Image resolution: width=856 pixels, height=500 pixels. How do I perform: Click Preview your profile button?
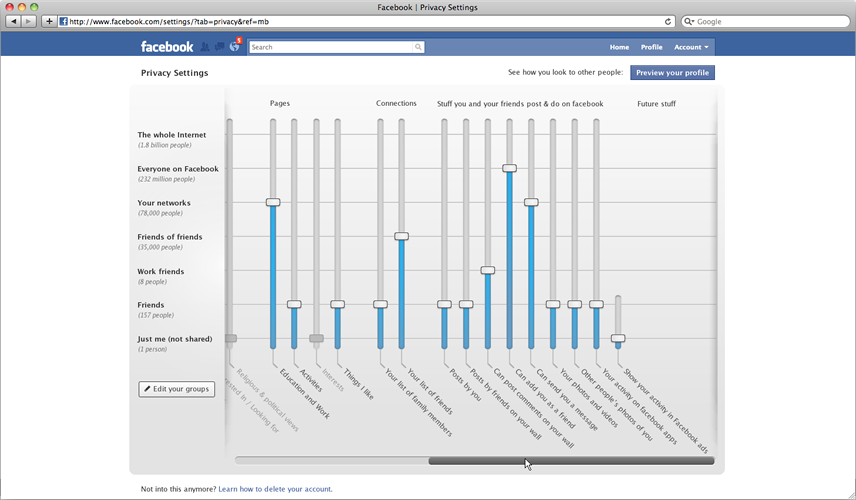(x=672, y=73)
